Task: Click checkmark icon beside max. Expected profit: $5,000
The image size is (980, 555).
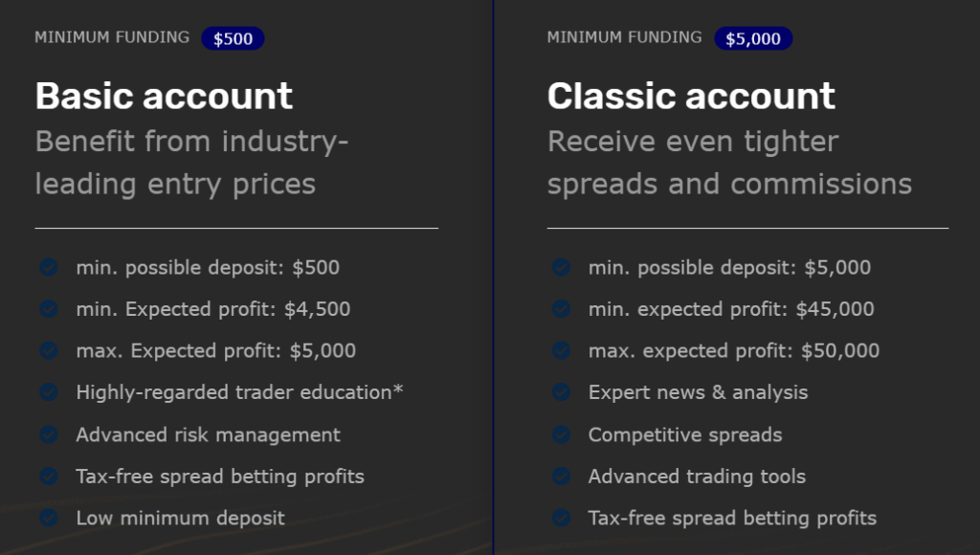Action: point(49,350)
